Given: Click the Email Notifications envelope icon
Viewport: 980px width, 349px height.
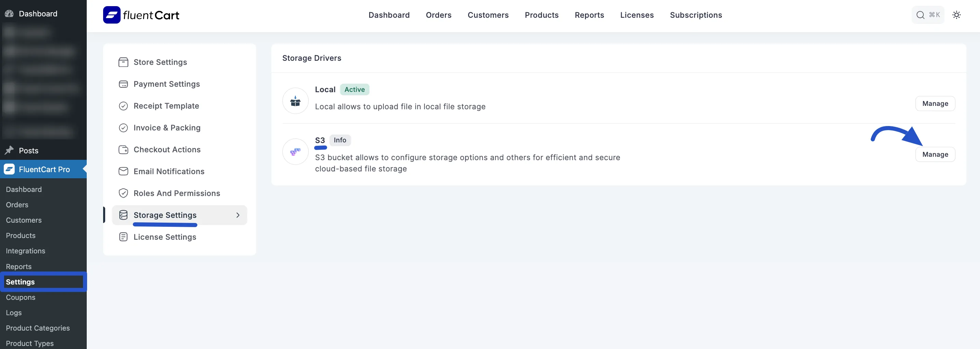Looking at the screenshot, I should pyautogui.click(x=123, y=171).
